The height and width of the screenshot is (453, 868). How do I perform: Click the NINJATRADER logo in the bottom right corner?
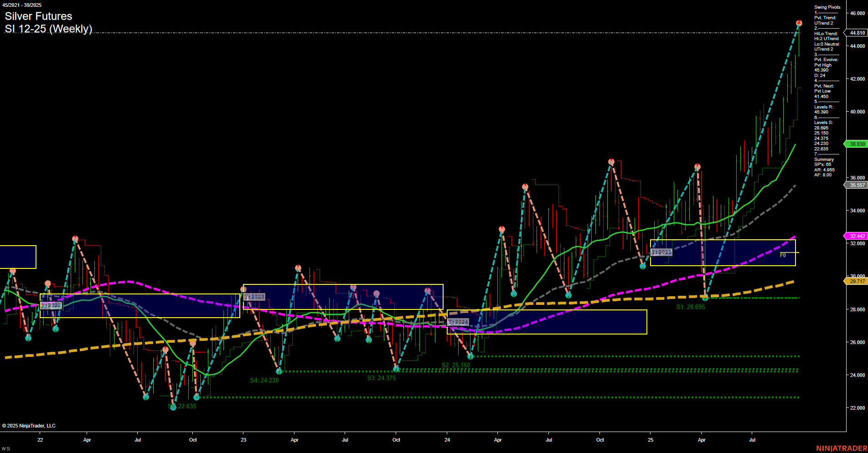click(x=841, y=448)
